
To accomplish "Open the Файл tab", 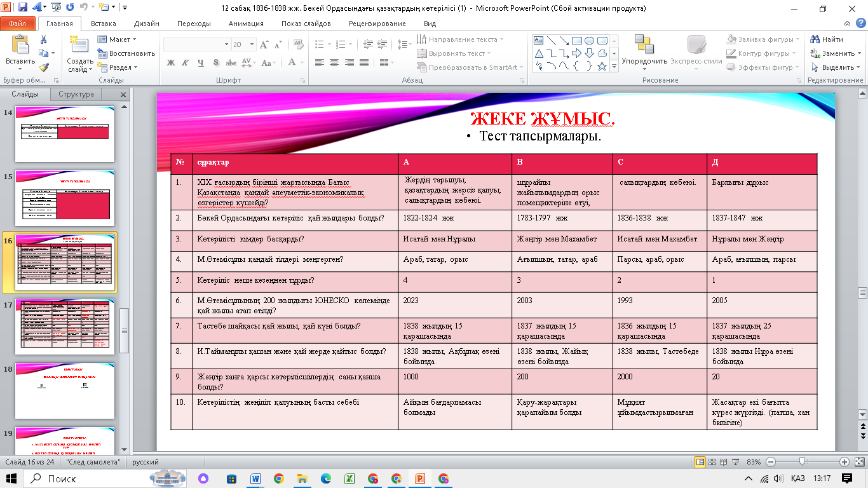I will [18, 24].
